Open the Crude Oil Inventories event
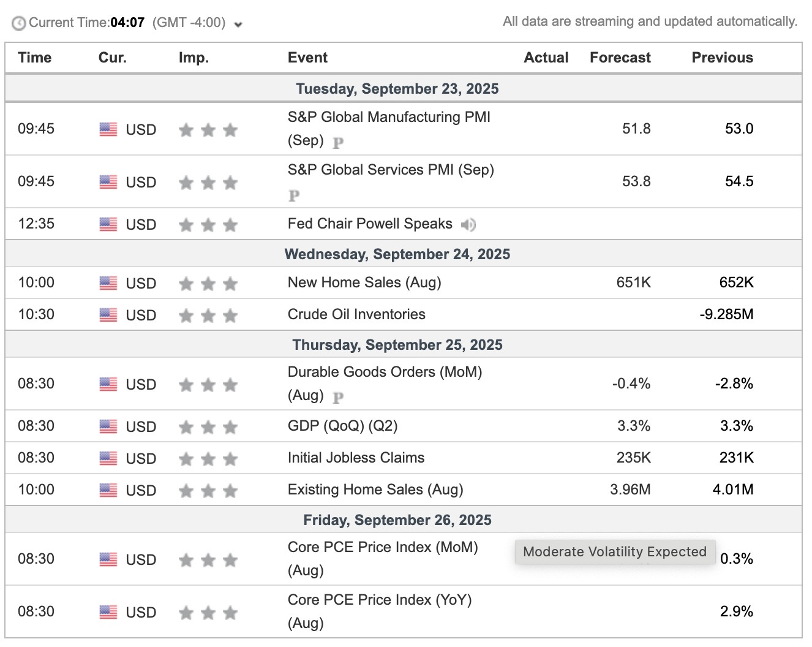 (356, 314)
